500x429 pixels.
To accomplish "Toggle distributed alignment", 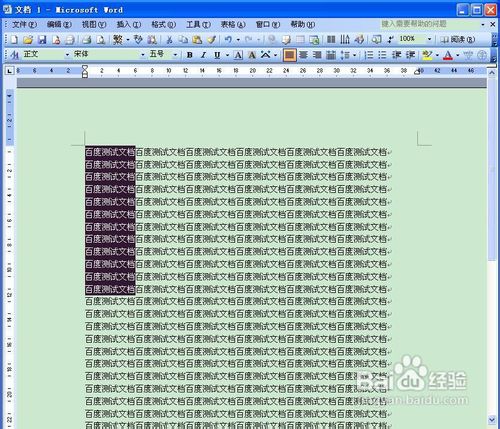I will (x=331, y=55).
